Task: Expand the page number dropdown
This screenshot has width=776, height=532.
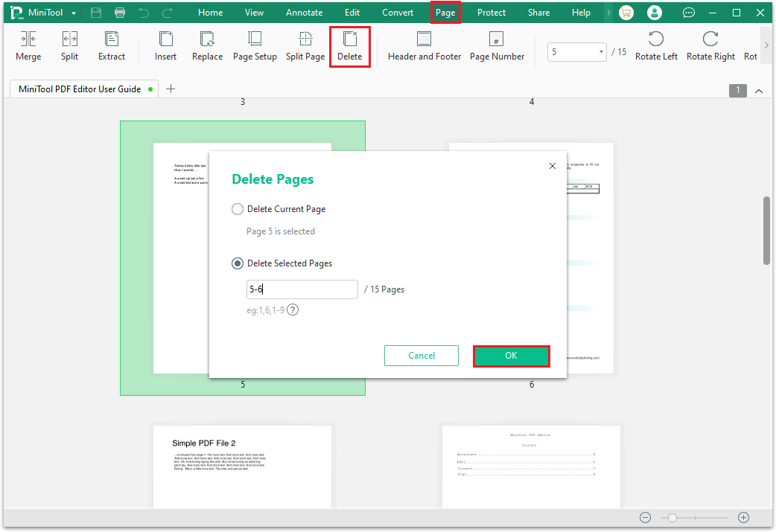Action: click(601, 52)
